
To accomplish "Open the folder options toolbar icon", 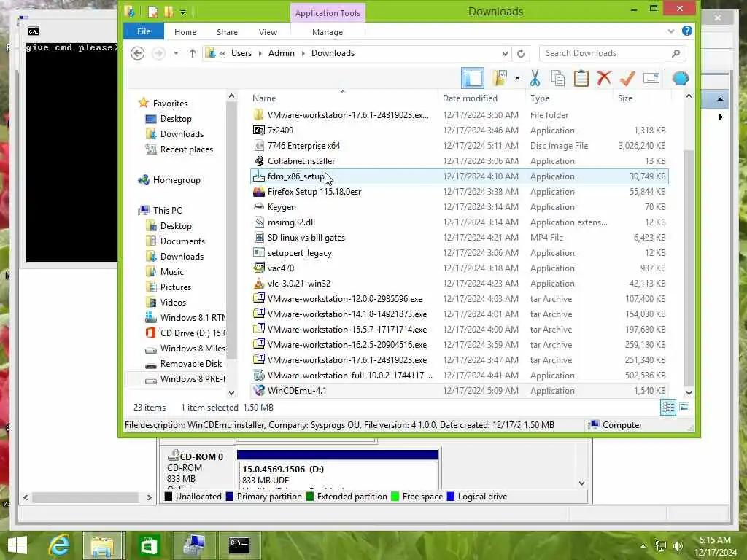I will [x=500, y=78].
